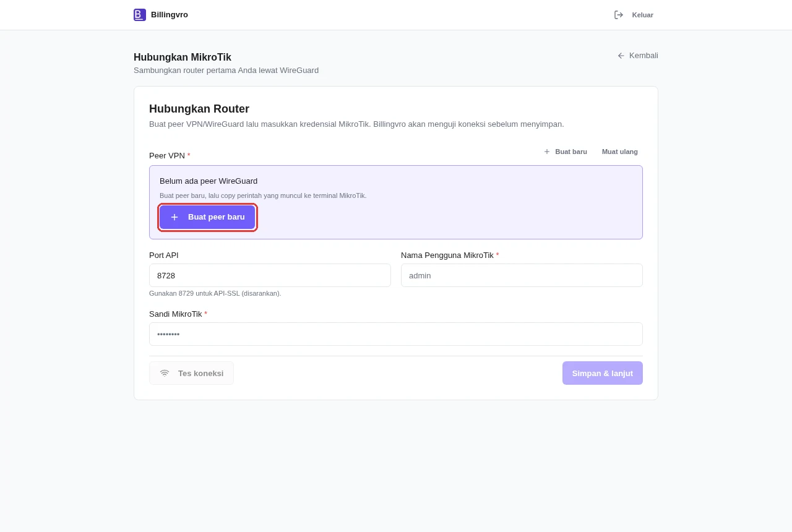The height and width of the screenshot is (532, 792).
Task: Click the Sandi MikroTik label
Action: pyautogui.click(x=178, y=314)
